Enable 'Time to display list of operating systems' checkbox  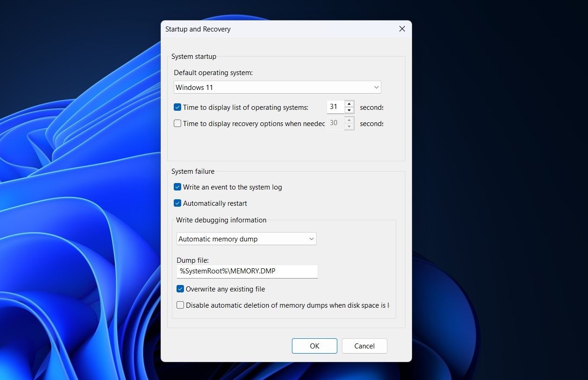177,107
